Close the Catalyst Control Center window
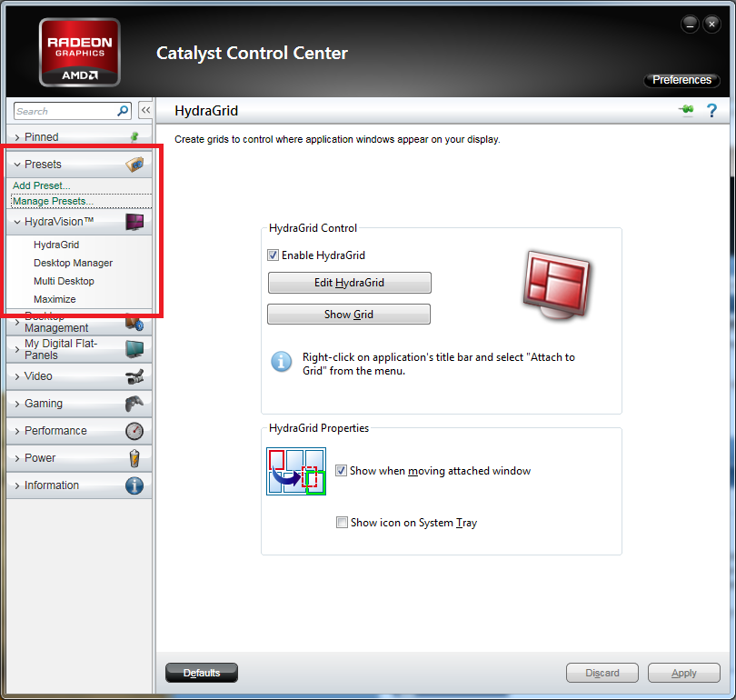Image resolution: width=736 pixels, height=700 pixels. (x=711, y=24)
